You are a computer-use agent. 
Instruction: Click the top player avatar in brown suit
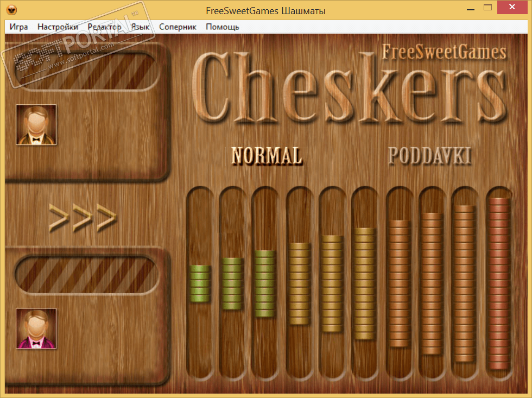click(x=36, y=125)
